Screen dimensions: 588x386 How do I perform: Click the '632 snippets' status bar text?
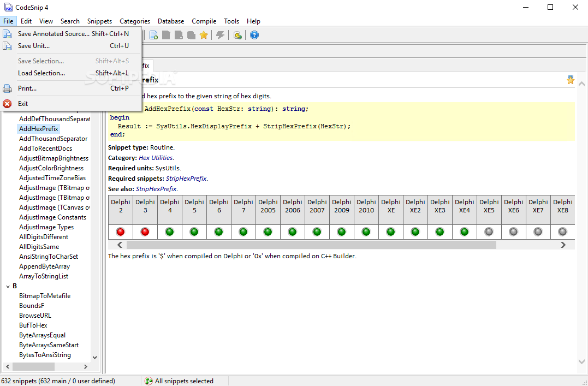[x=58, y=381]
